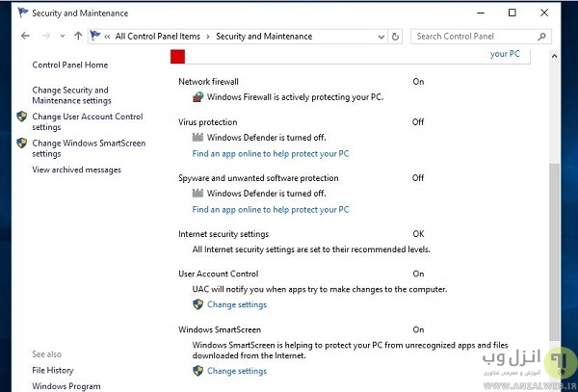Select Security and Maintenance breadcrumb segment
The width and height of the screenshot is (578, 392).
264,37
